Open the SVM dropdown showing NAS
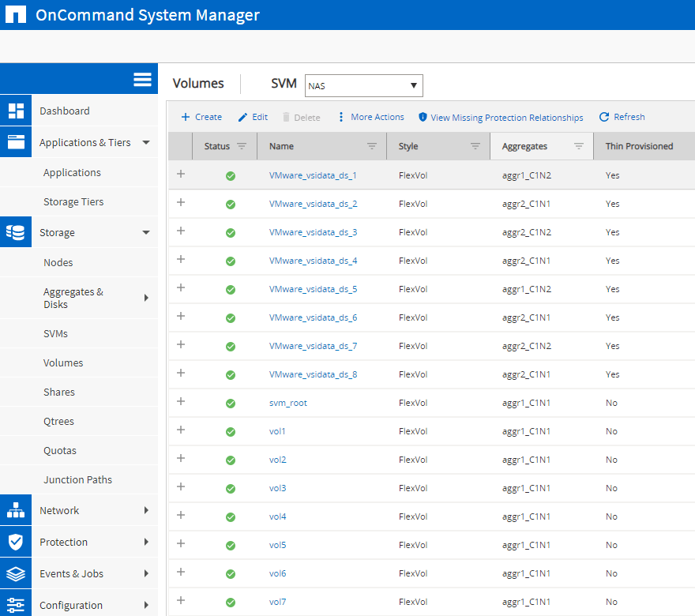 pyautogui.click(x=363, y=85)
